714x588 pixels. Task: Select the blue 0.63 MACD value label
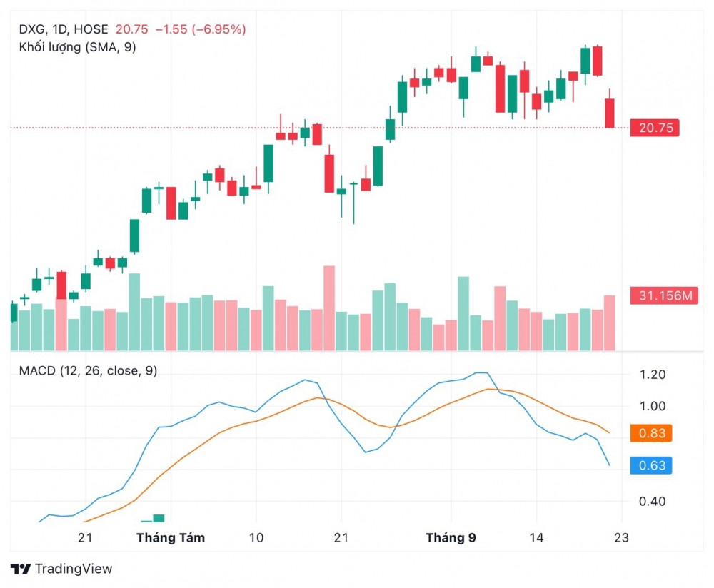click(x=651, y=466)
